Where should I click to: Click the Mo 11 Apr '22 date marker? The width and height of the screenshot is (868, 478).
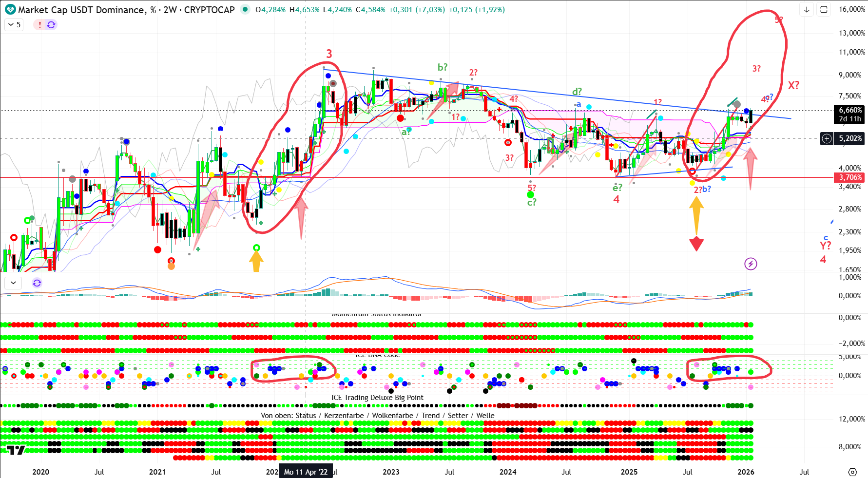tap(306, 472)
